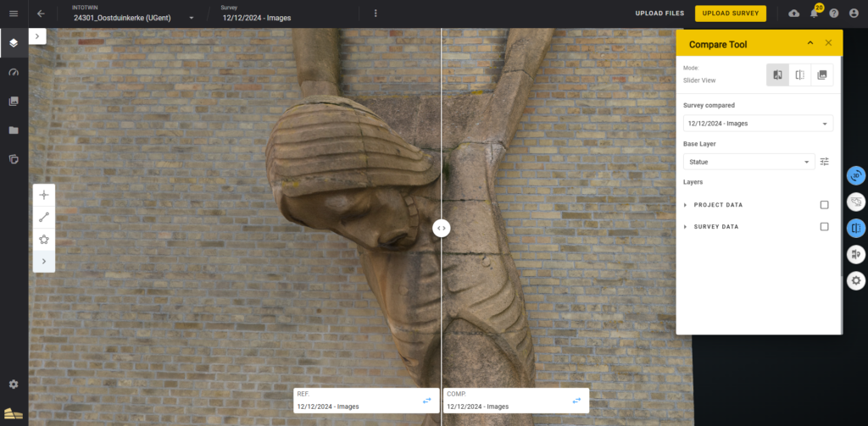
Task: Expand the SURVEY DATA layer group
Action: 685,227
